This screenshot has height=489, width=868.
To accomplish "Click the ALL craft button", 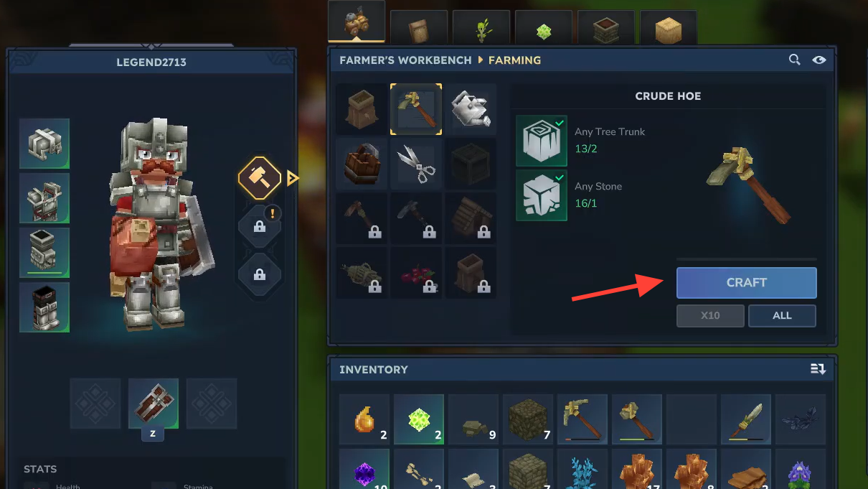I will (x=782, y=316).
